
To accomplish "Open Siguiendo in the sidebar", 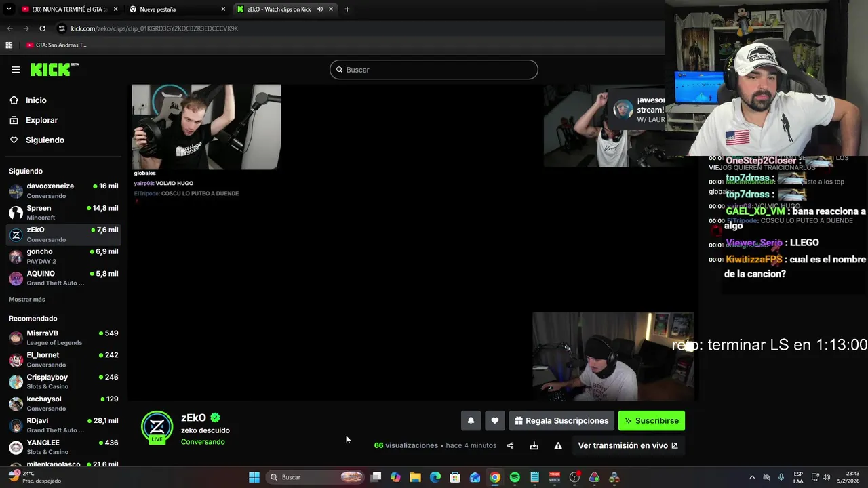I will coord(45,140).
